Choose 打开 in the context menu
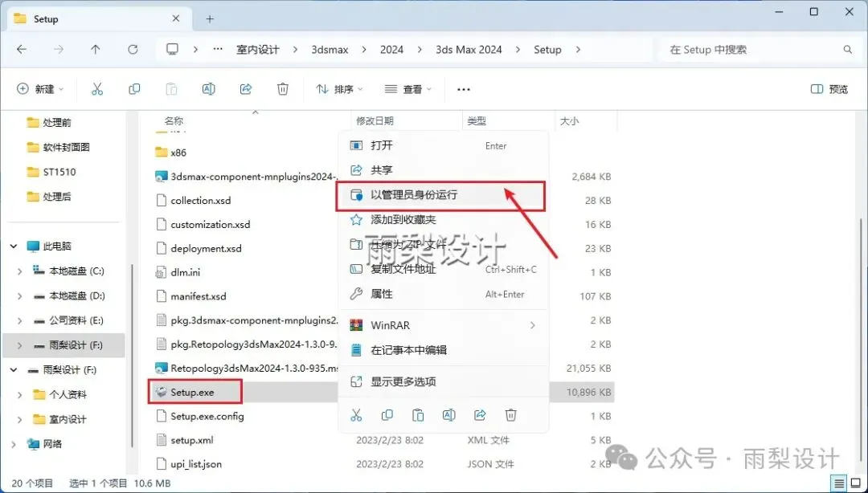Viewport: 868px width, 493px height. point(443,145)
